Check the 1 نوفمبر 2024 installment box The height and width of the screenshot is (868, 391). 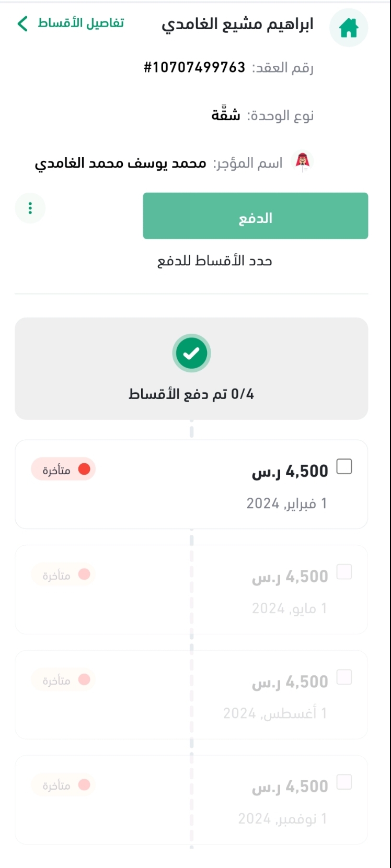[344, 782]
